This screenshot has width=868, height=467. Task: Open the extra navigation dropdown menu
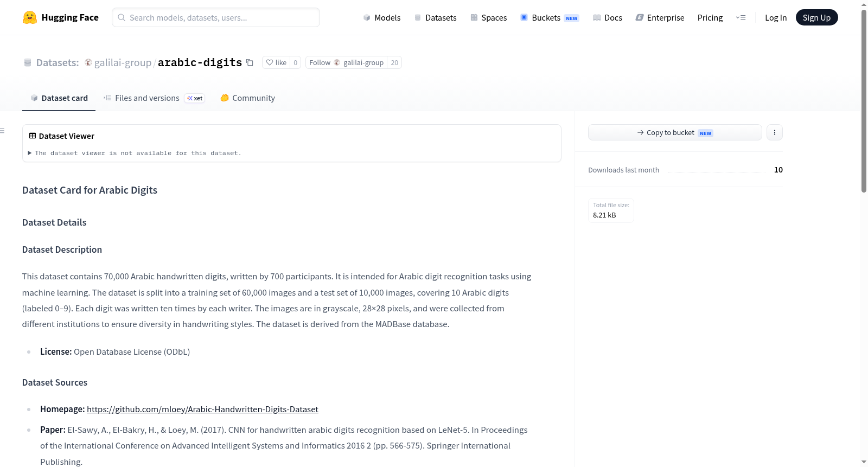click(741, 17)
